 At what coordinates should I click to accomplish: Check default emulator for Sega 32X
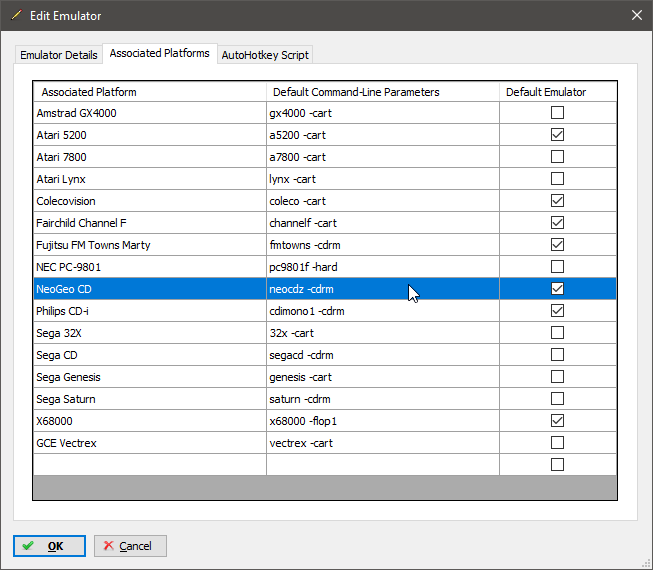coord(557,333)
